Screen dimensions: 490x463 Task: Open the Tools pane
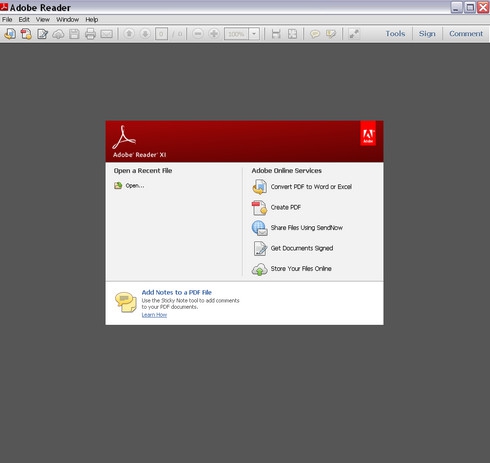395,34
